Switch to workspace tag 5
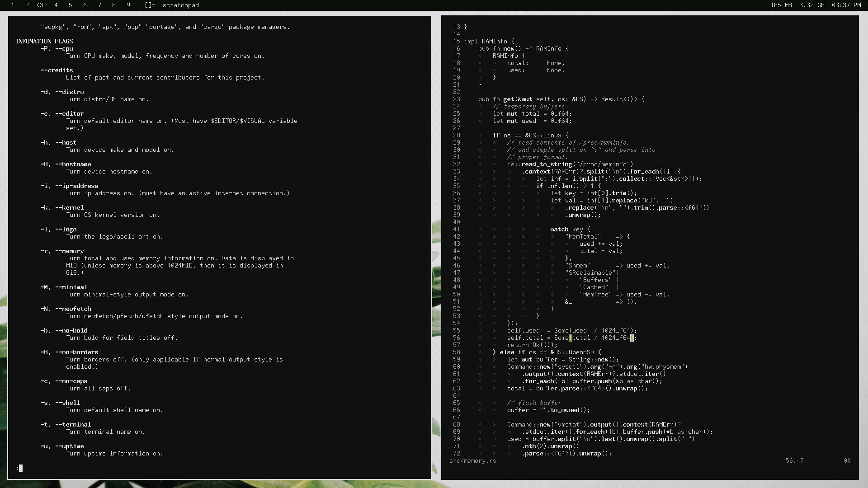 (70, 5)
